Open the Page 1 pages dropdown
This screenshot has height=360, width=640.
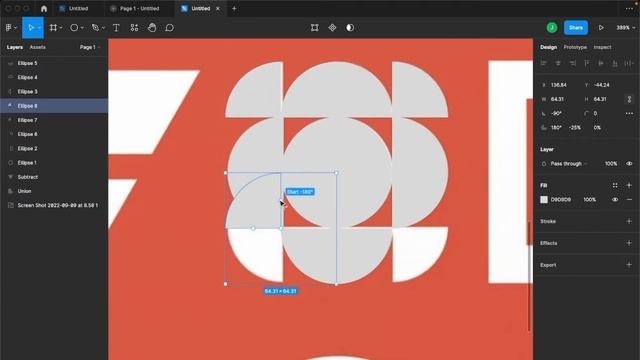pos(90,47)
